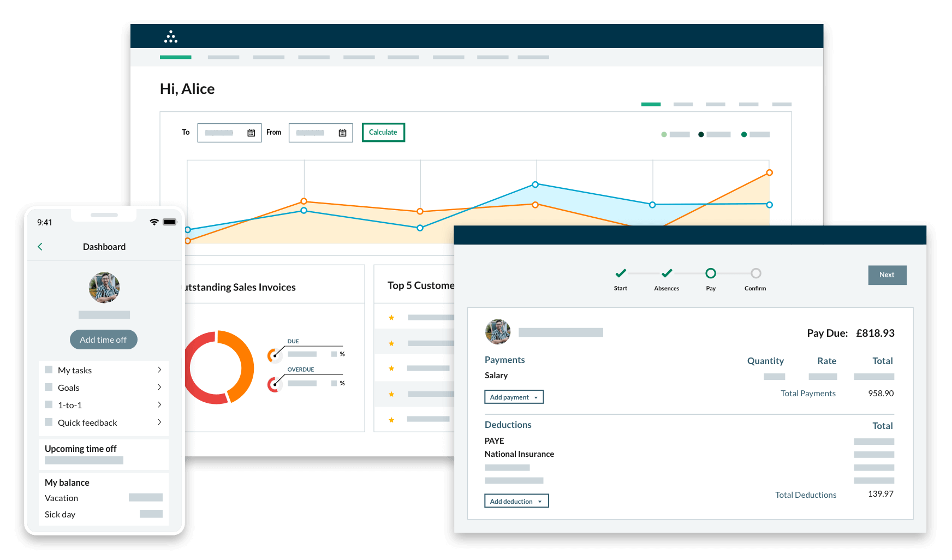Click the Calculate button
This screenshot has height=560, width=952.
(383, 132)
